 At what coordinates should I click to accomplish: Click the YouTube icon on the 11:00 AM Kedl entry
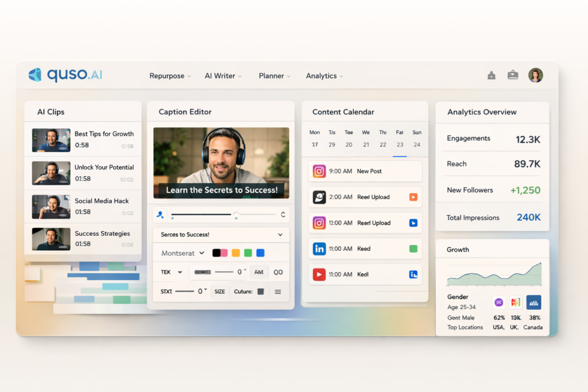[319, 274]
